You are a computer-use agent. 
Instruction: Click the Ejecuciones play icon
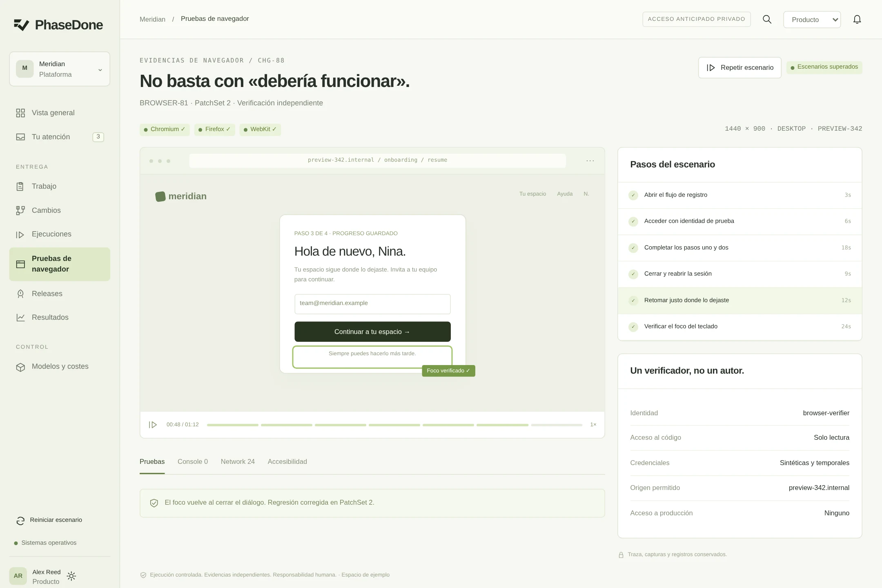20,234
